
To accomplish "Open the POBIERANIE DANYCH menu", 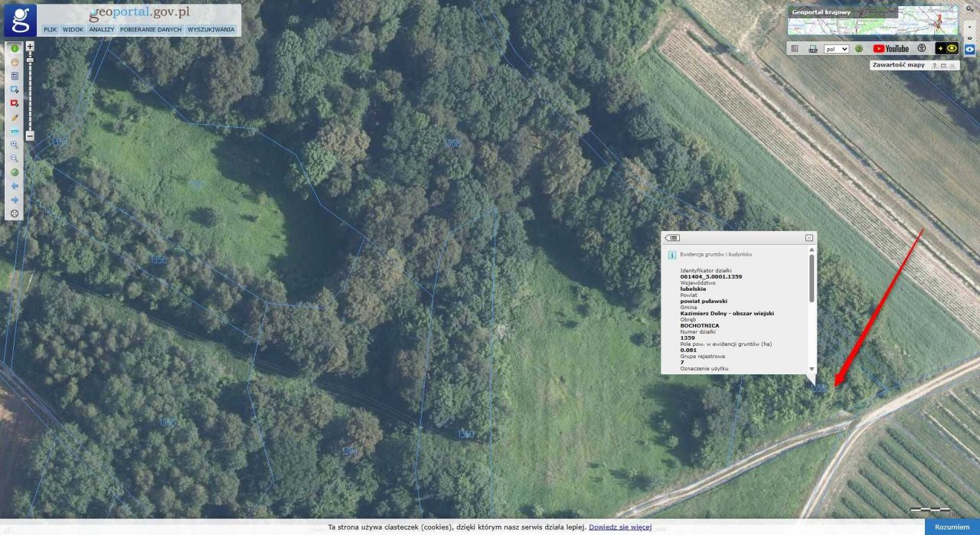I will point(151,30).
